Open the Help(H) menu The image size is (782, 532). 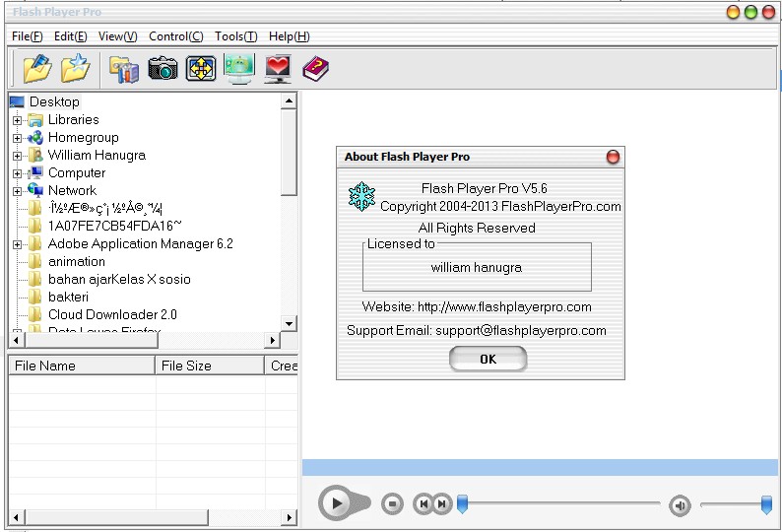pyautogui.click(x=290, y=36)
